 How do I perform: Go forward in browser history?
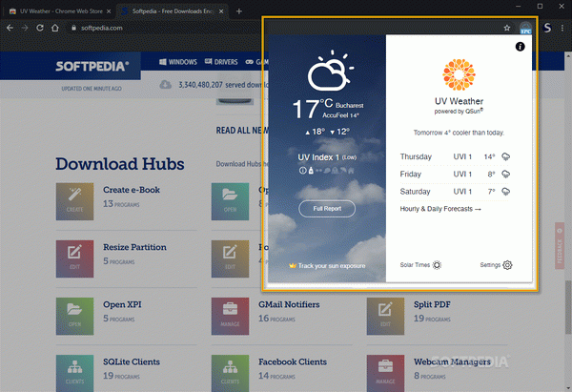click(x=25, y=28)
